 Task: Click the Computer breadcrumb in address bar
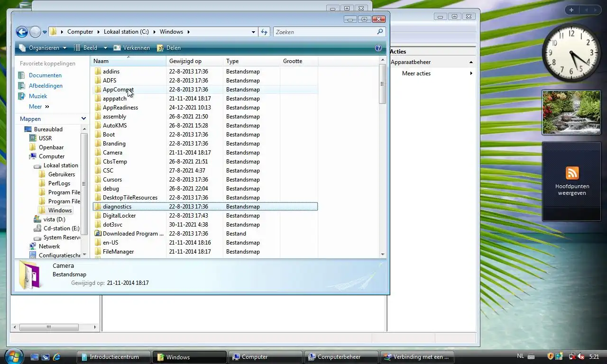80,32
